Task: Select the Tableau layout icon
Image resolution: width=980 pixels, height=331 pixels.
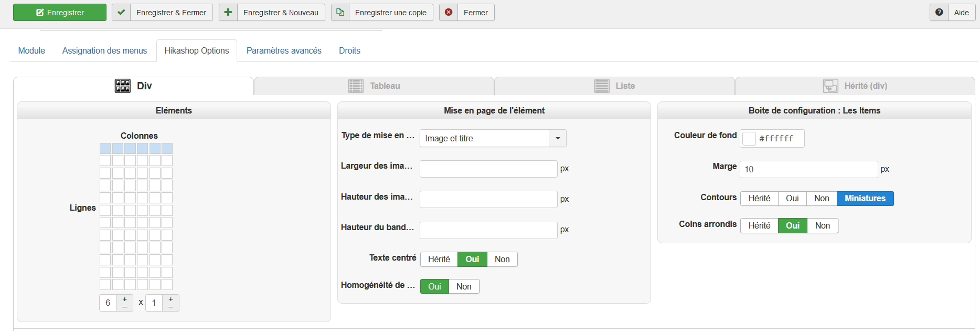Action: click(x=356, y=86)
